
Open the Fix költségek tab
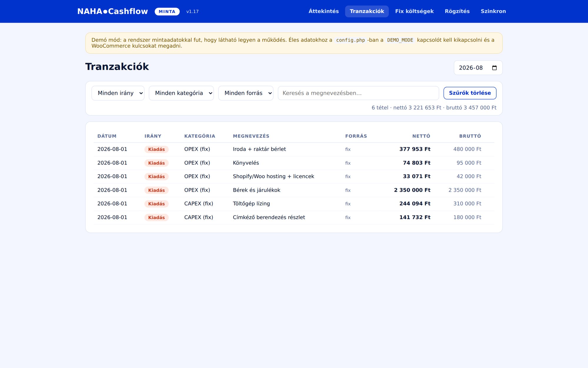click(x=414, y=11)
